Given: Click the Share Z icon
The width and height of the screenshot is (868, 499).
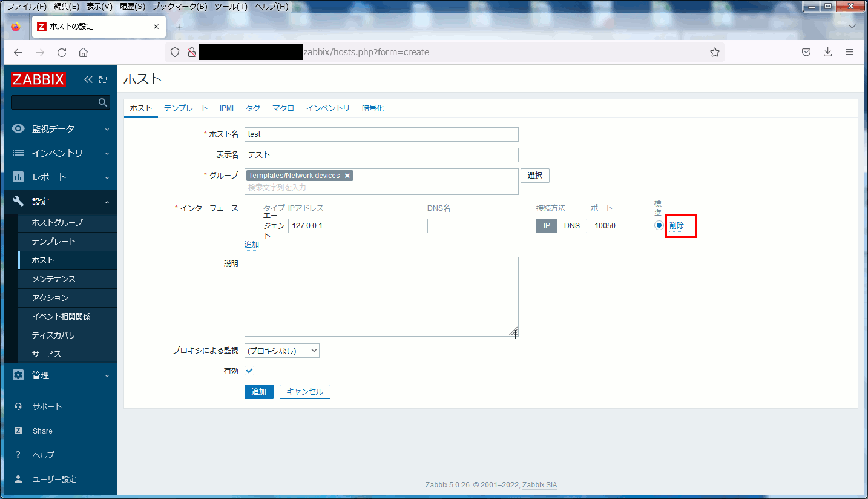Looking at the screenshot, I should point(18,431).
